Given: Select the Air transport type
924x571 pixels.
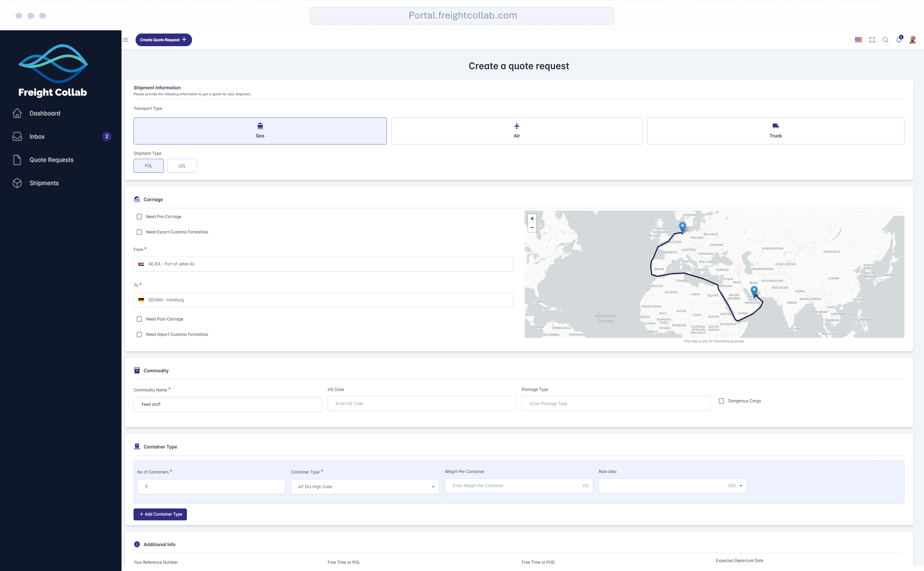Looking at the screenshot, I should 516,131.
